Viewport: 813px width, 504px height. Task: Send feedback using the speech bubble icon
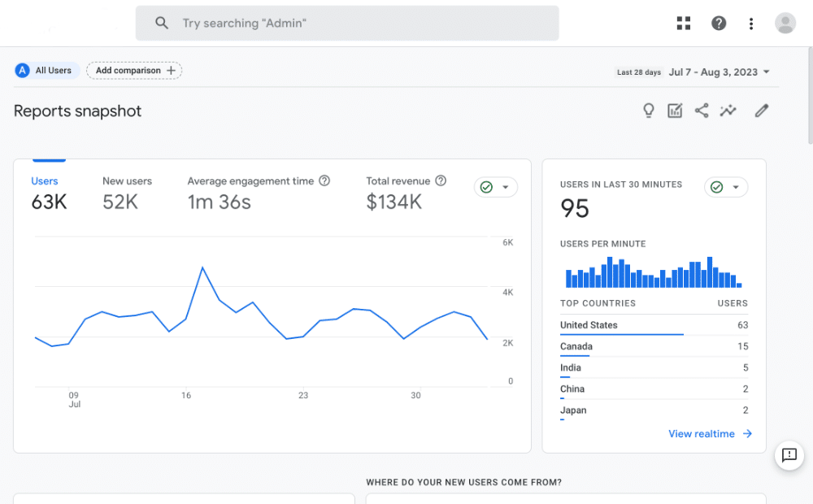click(x=789, y=456)
